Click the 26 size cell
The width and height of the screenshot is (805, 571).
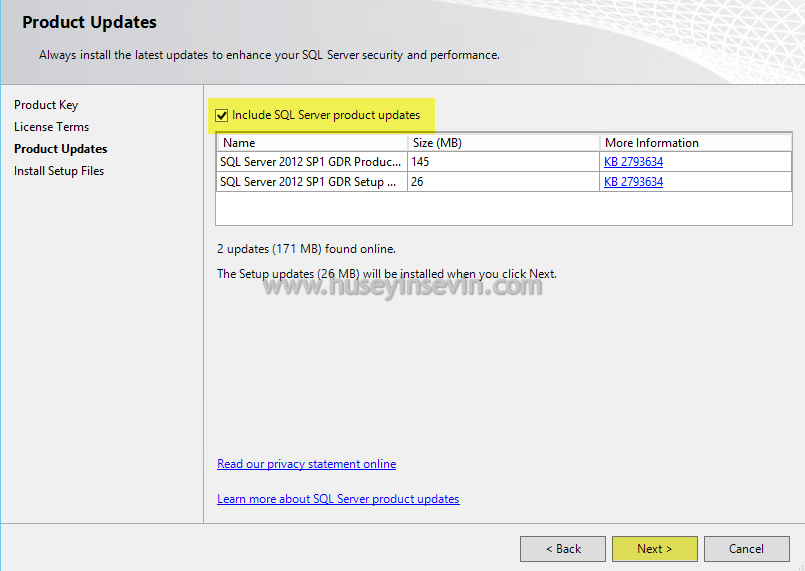tap(504, 182)
